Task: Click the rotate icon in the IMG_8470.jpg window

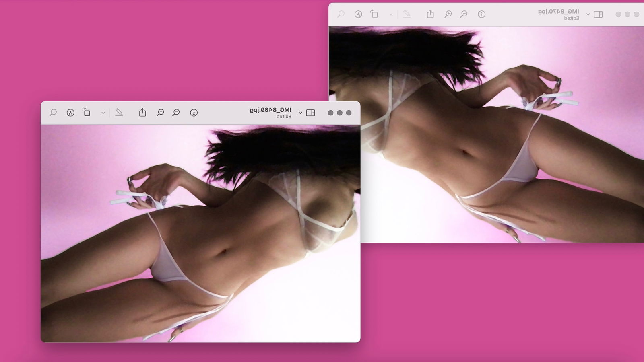Action: (x=374, y=14)
